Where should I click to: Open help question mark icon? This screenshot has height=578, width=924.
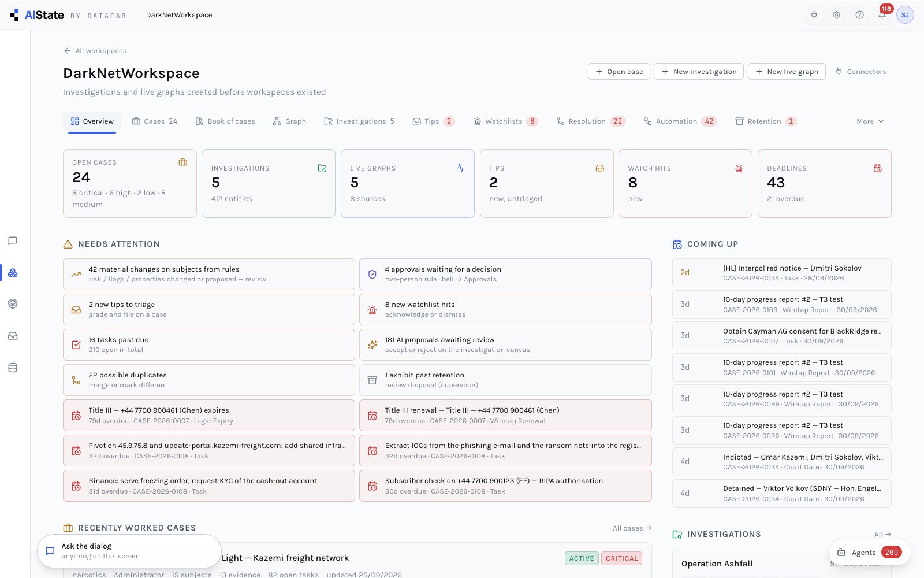(x=859, y=15)
